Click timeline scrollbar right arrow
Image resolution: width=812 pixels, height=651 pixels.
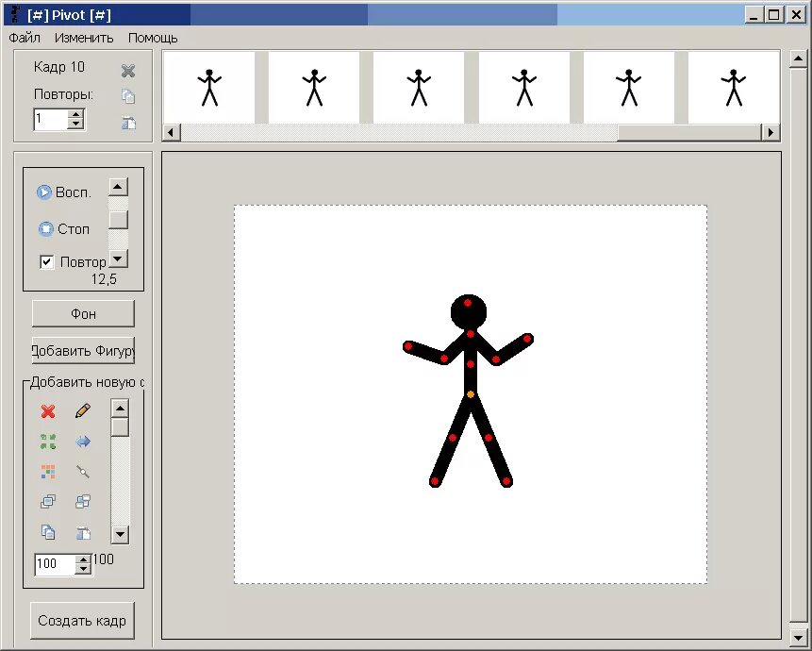(771, 133)
